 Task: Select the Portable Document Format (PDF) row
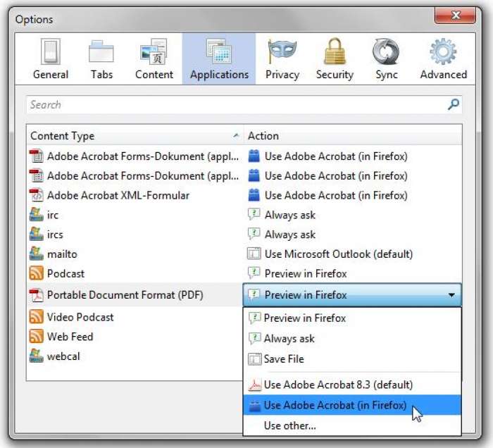(x=135, y=295)
